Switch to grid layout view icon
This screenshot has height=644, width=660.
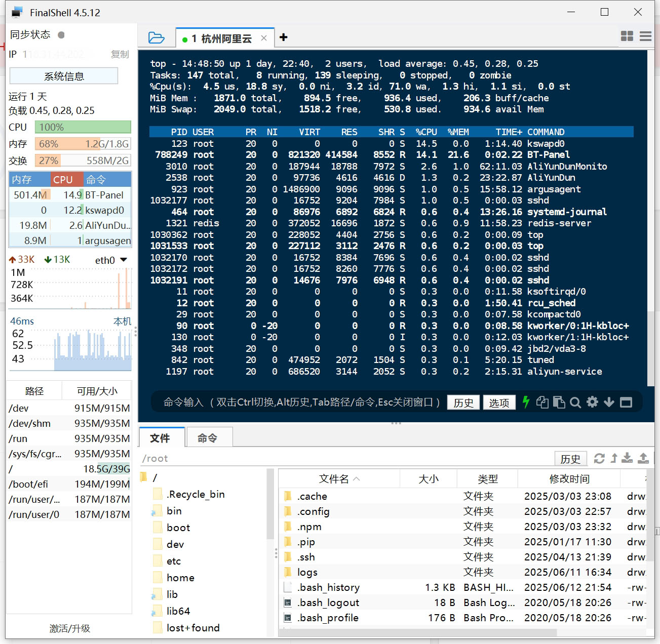tap(627, 36)
